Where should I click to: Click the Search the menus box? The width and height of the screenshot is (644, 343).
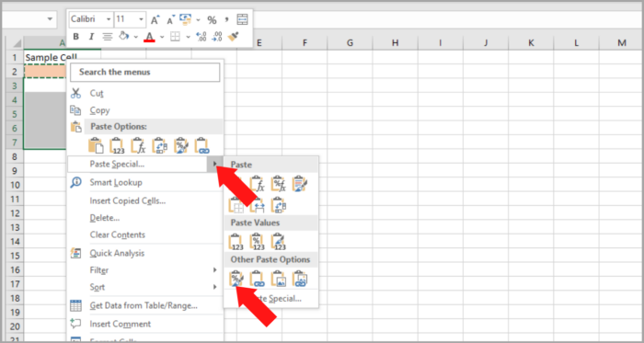pos(145,73)
